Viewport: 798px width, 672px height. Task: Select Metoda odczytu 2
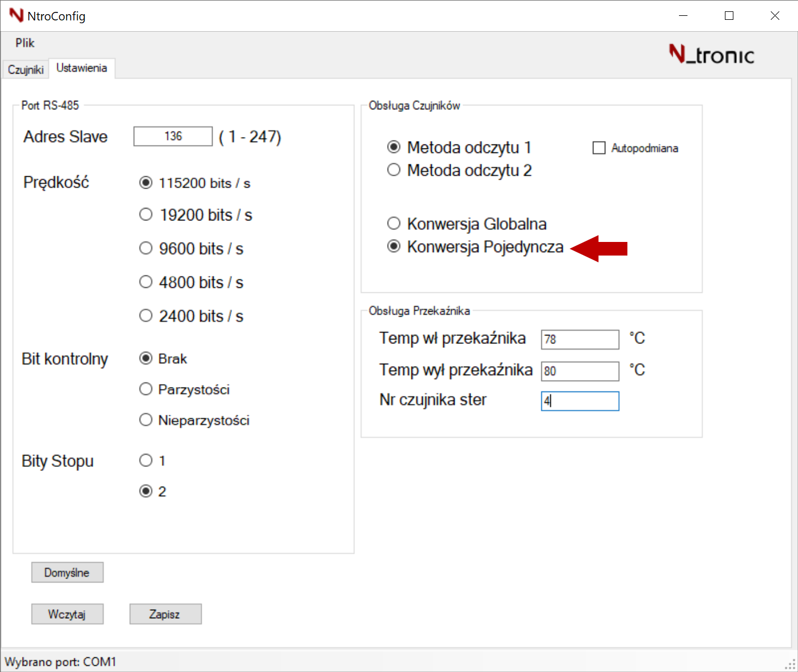[394, 169]
